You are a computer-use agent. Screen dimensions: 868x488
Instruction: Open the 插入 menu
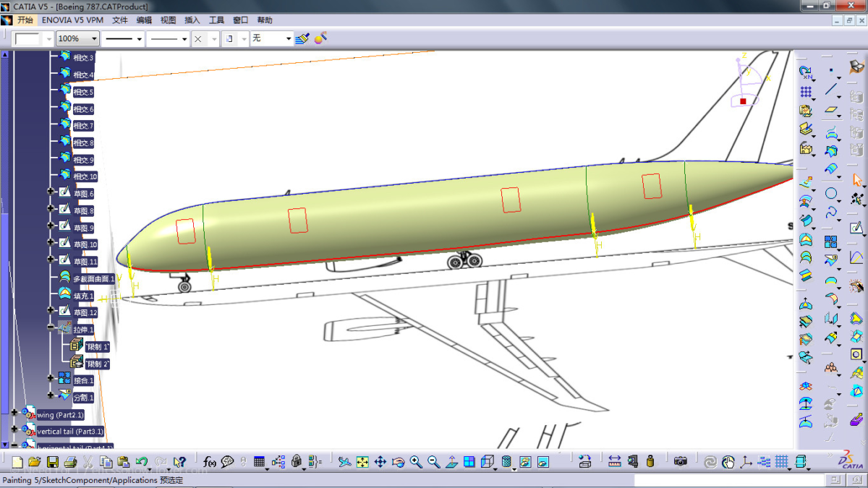[192, 20]
